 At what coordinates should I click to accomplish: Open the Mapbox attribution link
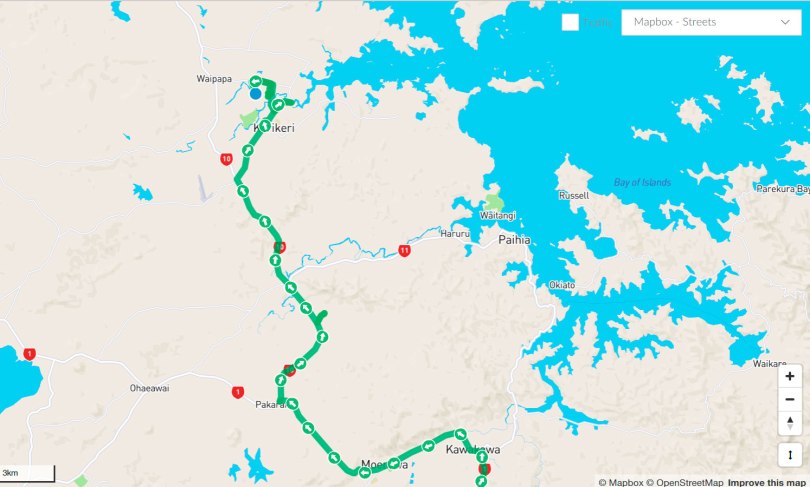[621, 482]
